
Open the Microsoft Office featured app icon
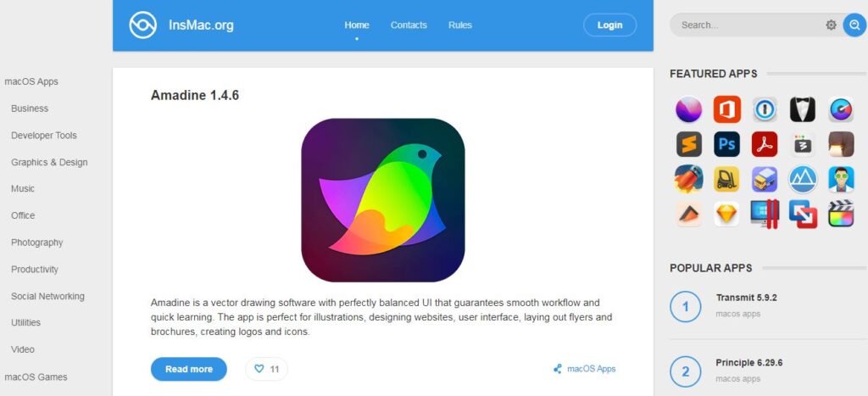point(726,109)
